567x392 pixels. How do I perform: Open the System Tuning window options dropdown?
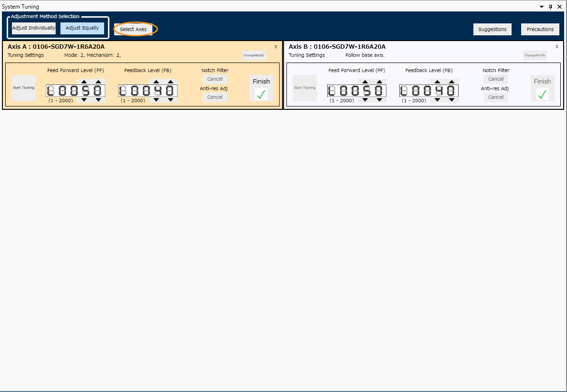[x=542, y=7]
